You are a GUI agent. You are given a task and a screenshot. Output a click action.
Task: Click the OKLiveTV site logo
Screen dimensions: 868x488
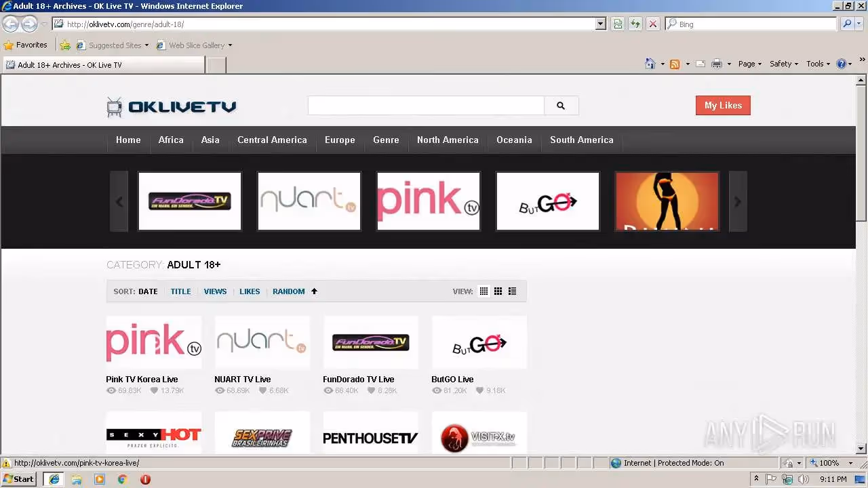click(x=172, y=106)
